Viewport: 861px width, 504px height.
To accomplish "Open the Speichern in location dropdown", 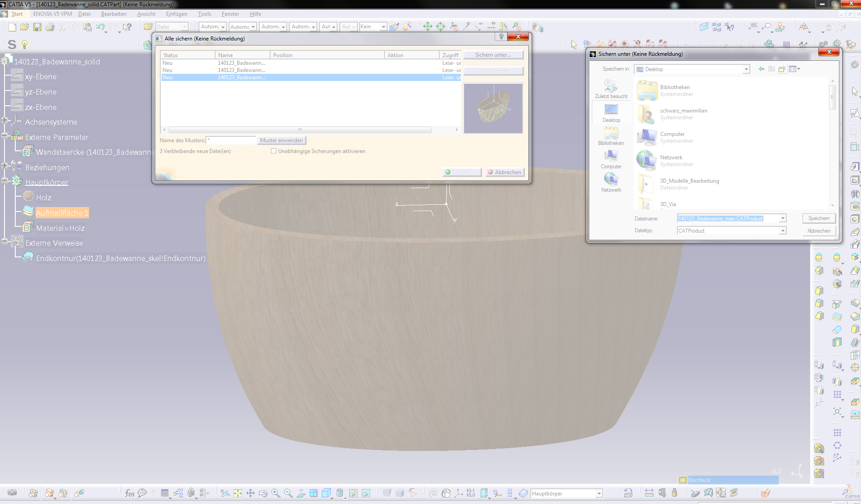I will point(746,69).
